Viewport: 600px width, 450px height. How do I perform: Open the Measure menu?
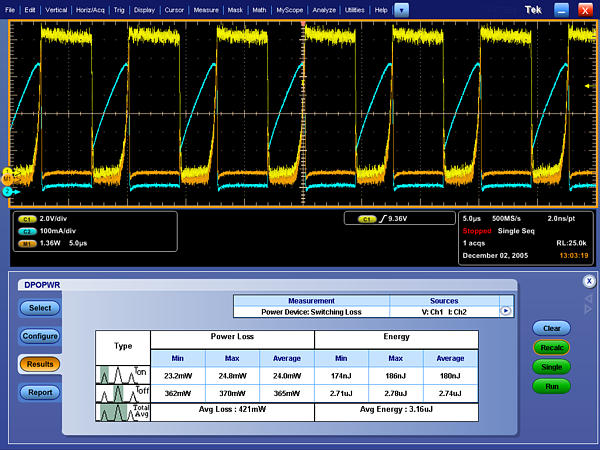pyautogui.click(x=206, y=9)
